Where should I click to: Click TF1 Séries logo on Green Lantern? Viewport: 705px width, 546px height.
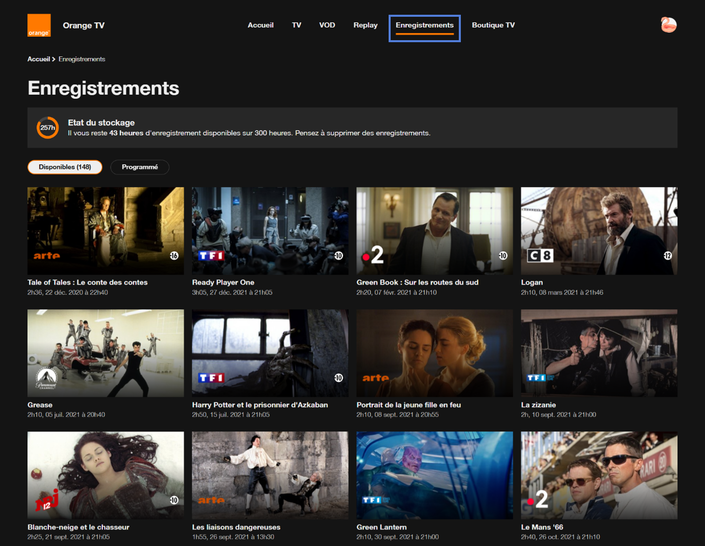(x=376, y=500)
